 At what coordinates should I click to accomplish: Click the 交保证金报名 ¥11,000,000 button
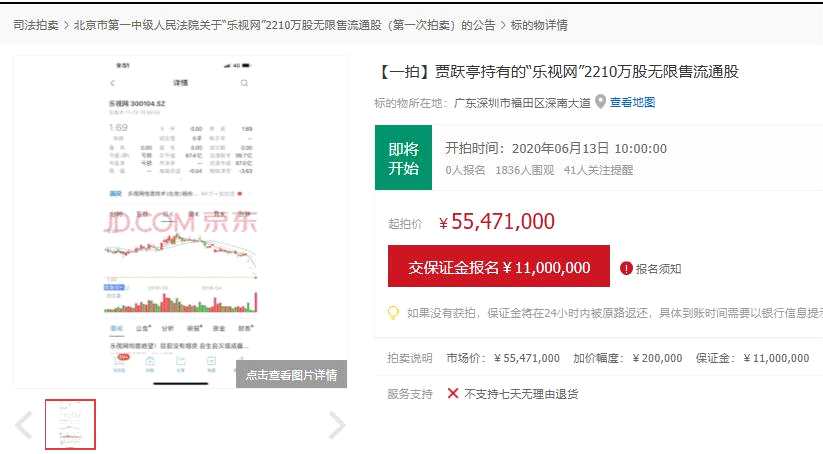coord(499,266)
